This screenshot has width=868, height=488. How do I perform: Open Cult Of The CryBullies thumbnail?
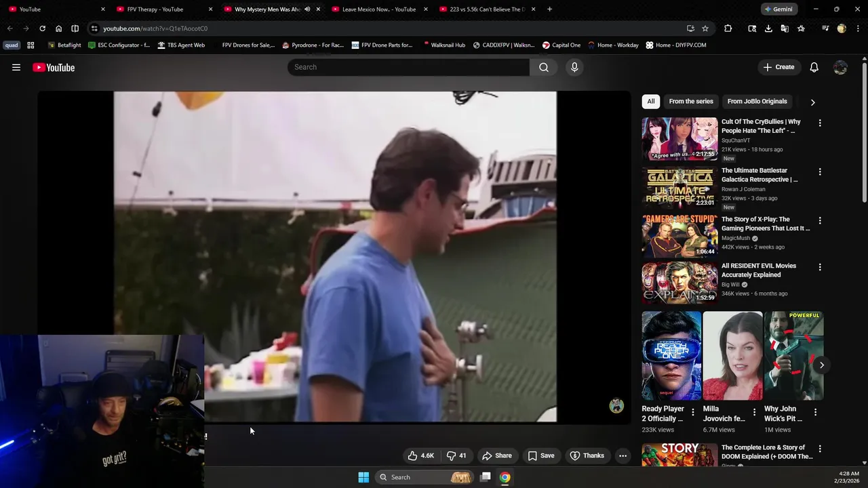point(679,139)
